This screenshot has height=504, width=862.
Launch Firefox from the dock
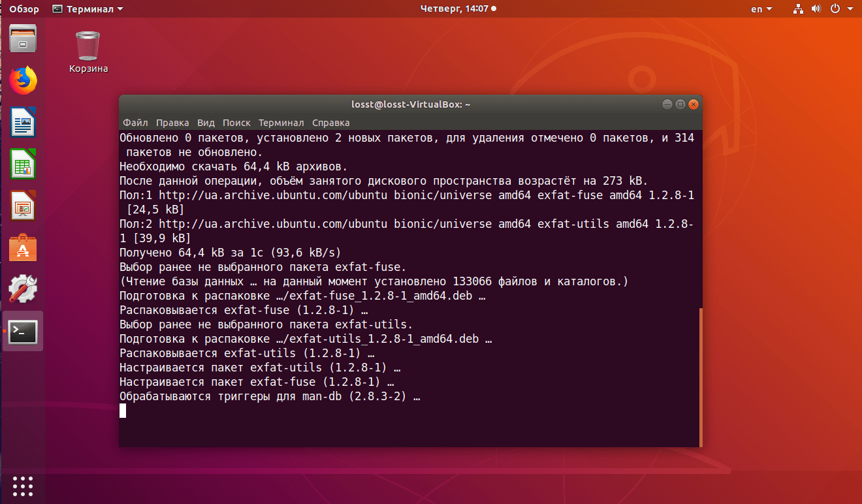23,80
